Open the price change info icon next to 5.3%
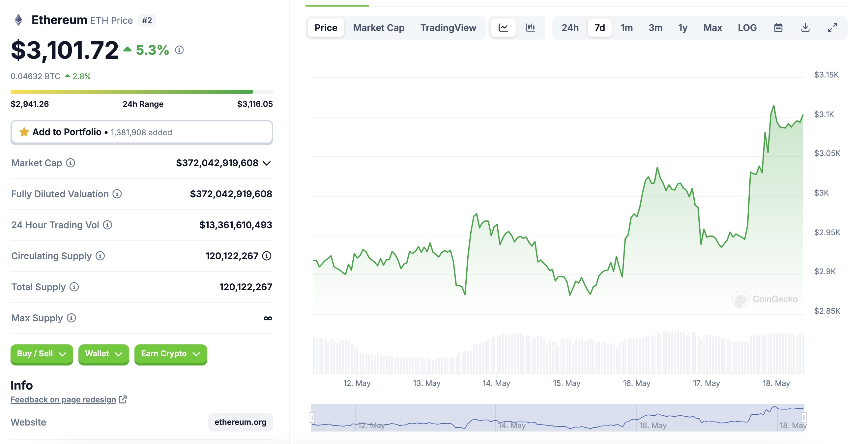Screen dimensions: 868x444 point(179,50)
